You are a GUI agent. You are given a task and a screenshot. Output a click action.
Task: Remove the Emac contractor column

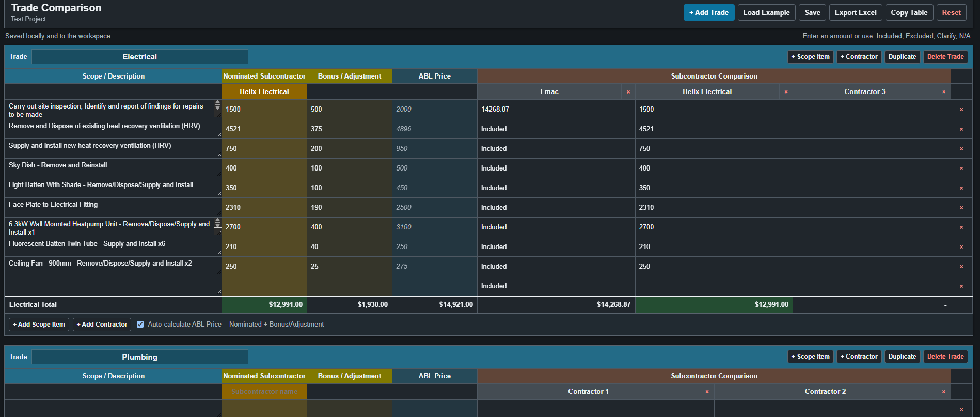click(628, 92)
